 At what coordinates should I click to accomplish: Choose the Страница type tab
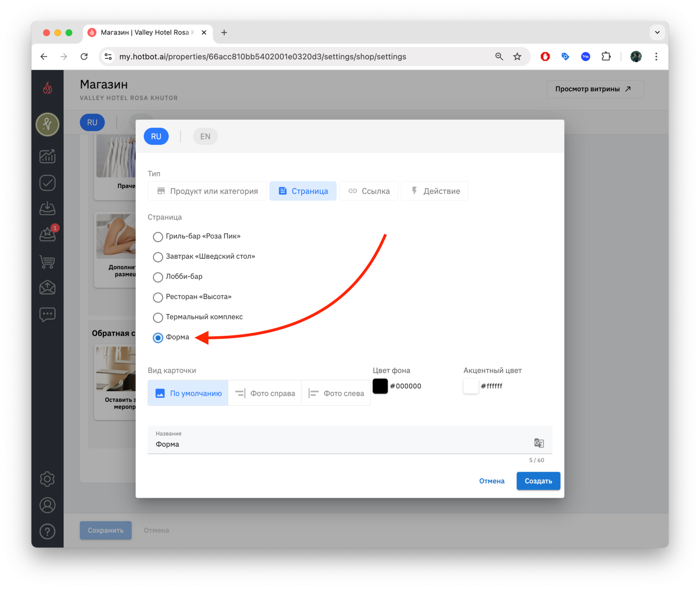pyautogui.click(x=303, y=191)
